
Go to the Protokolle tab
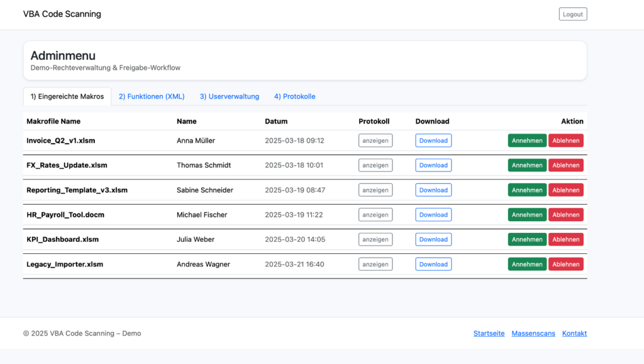(x=294, y=96)
